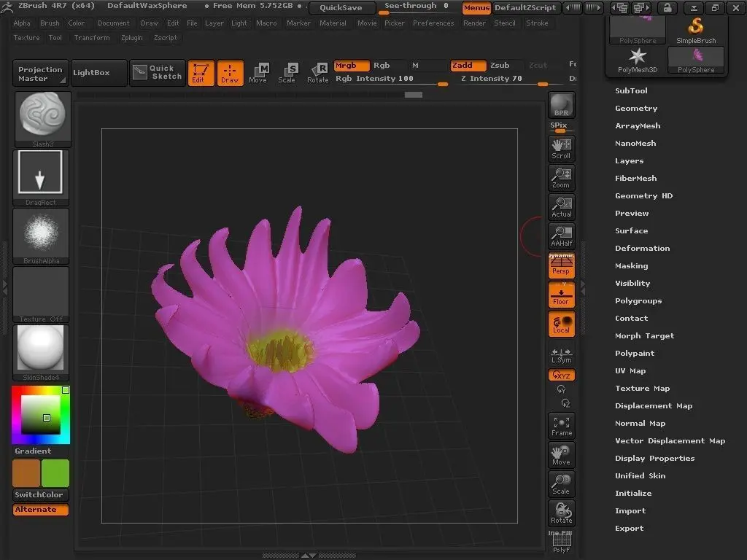This screenshot has height=560, width=747.
Task: Click the BPR render button
Action: click(x=561, y=105)
